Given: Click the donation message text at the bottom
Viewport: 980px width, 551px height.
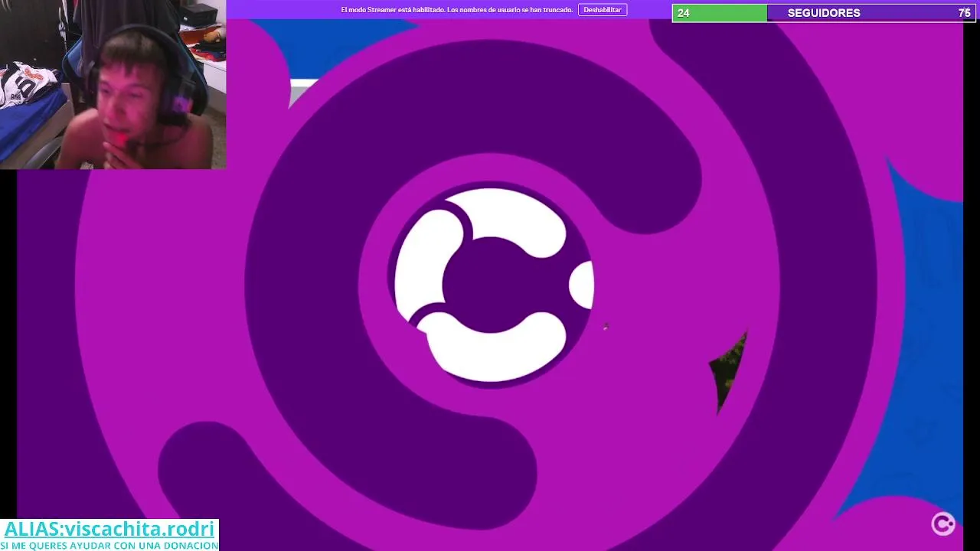Looking at the screenshot, I should tap(109, 545).
